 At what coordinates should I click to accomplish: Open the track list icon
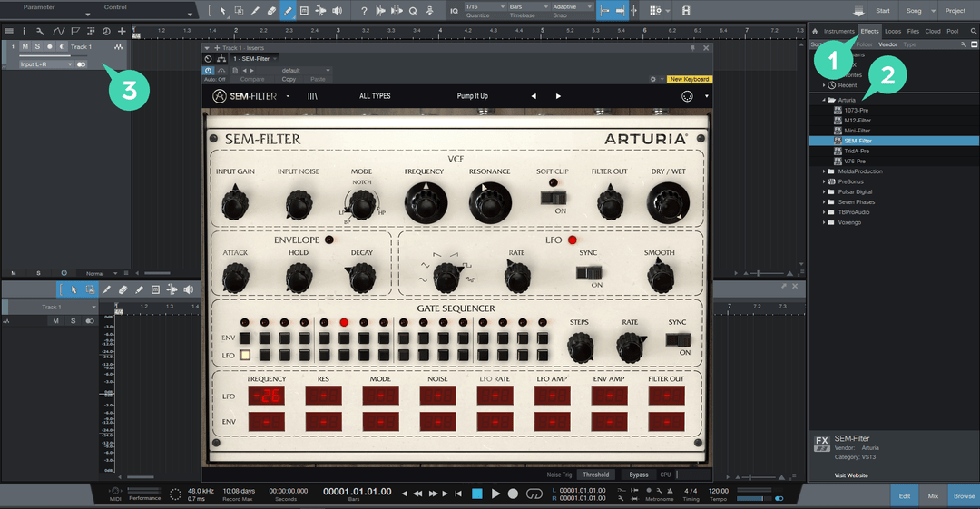(x=9, y=31)
